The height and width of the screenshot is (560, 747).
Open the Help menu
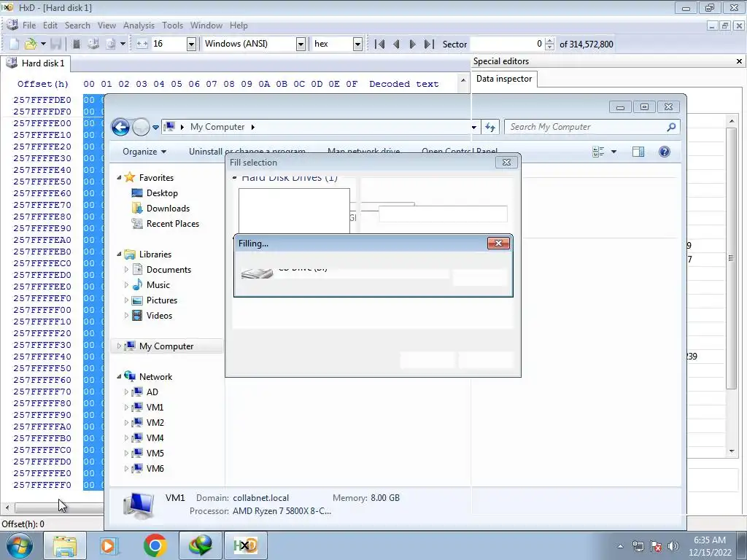click(x=239, y=26)
